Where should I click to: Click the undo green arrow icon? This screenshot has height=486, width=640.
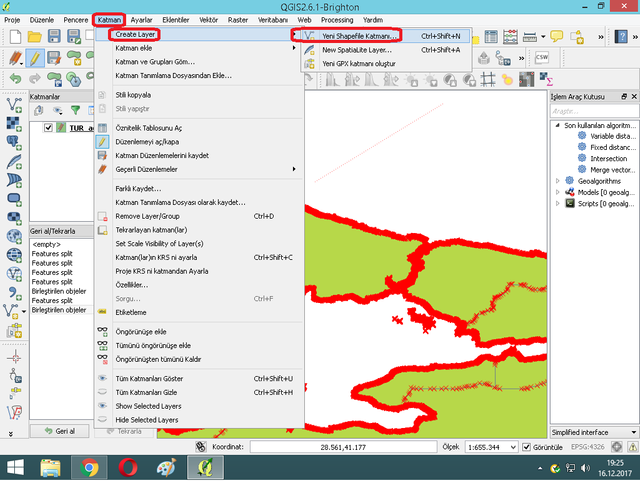pyautogui.click(x=16, y=78)
